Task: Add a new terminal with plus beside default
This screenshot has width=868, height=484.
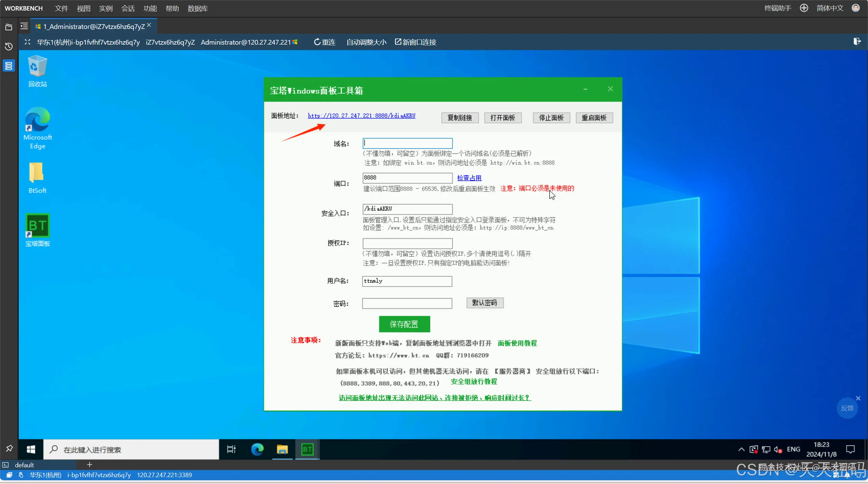Action: click(90, 465)
